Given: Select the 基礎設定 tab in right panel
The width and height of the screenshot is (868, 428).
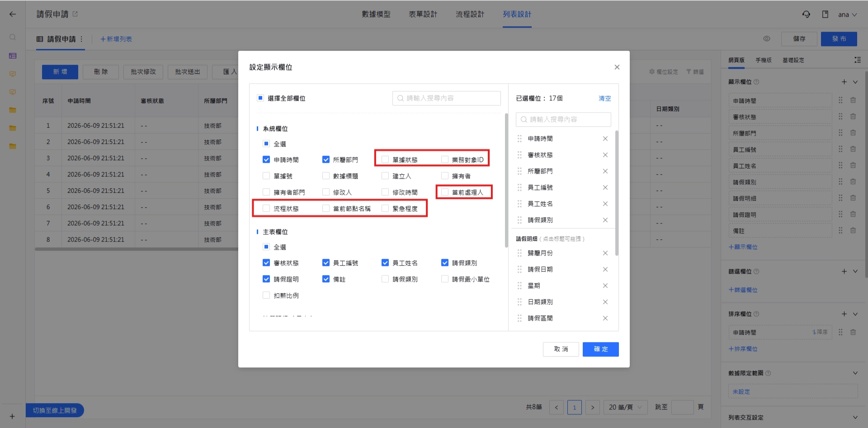Looking at the screenshot, I should pos(793,60).
